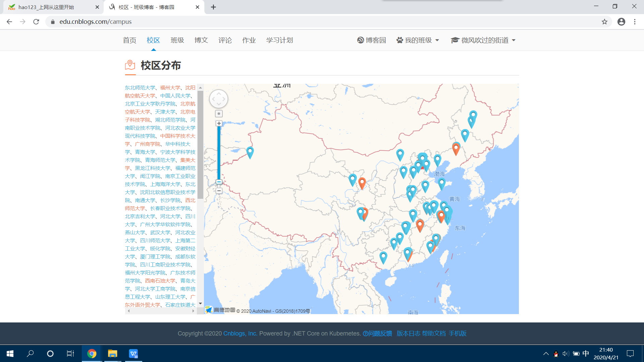Screen dimensions: 644x362
Task: Click the campus list scroll down arrow
Action: tap(201, 304)
